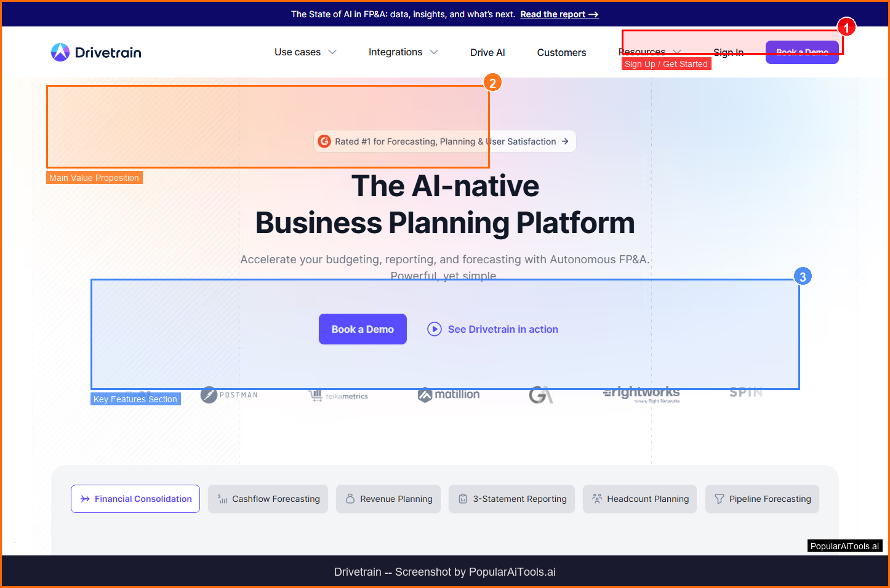This screenshot has height=588, width=890.
Task: Expand the Resources menu chevron
Action: coord(677,52)
